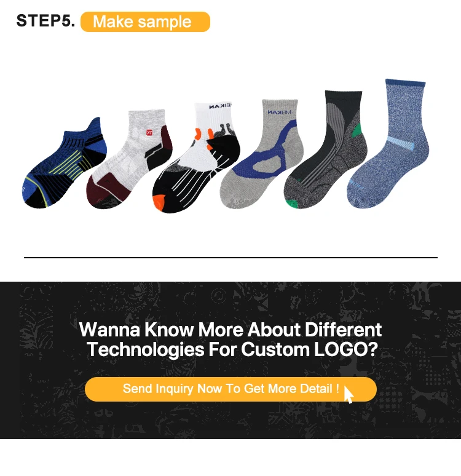Click the orange "Make sample" badge
The width and height of the screenshot is (461, 476).
tap(146, 22)
